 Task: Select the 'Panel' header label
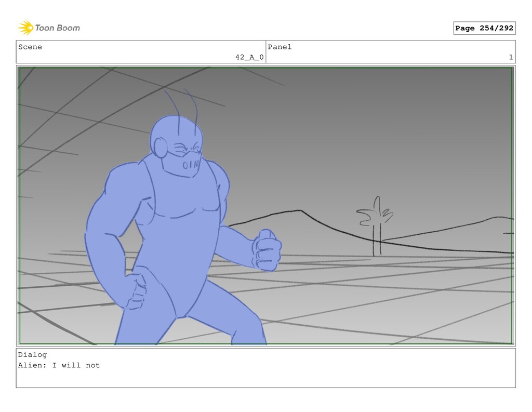pyautogui.click(x=280, y=47)
